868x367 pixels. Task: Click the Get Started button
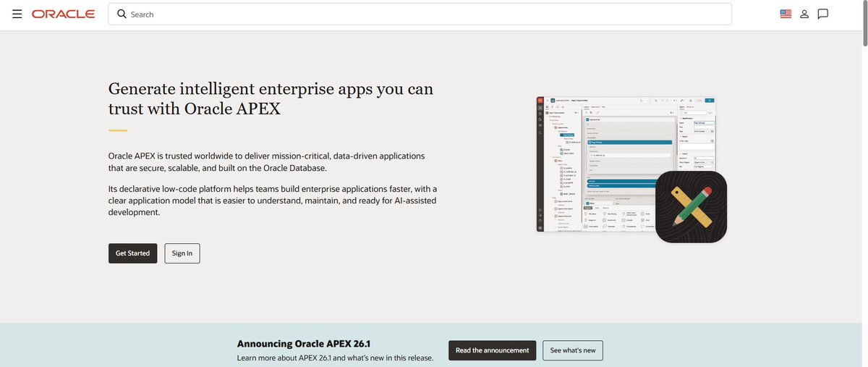click(x=132, y=253)
